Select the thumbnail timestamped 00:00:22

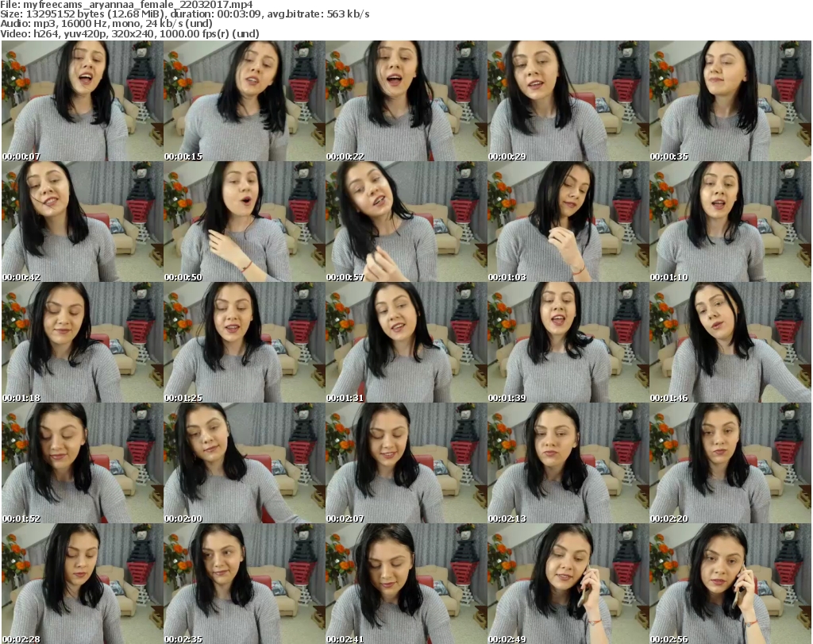[406, 101]
